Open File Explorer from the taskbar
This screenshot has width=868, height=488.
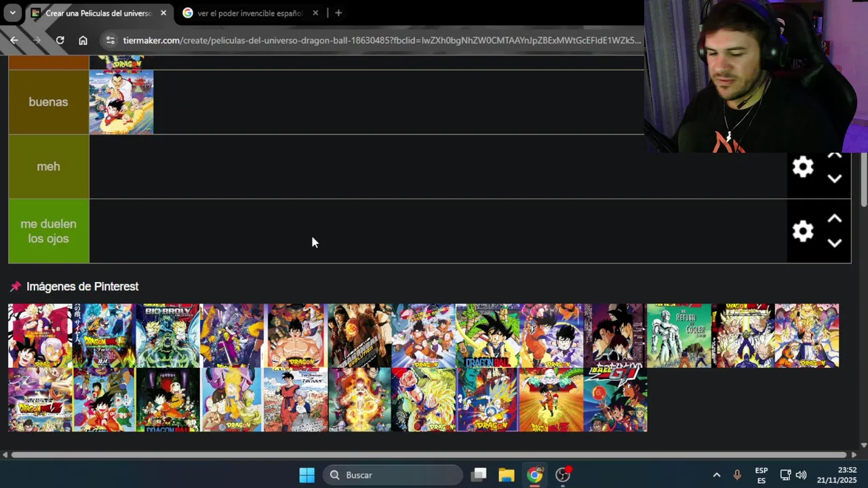[507, 475]
